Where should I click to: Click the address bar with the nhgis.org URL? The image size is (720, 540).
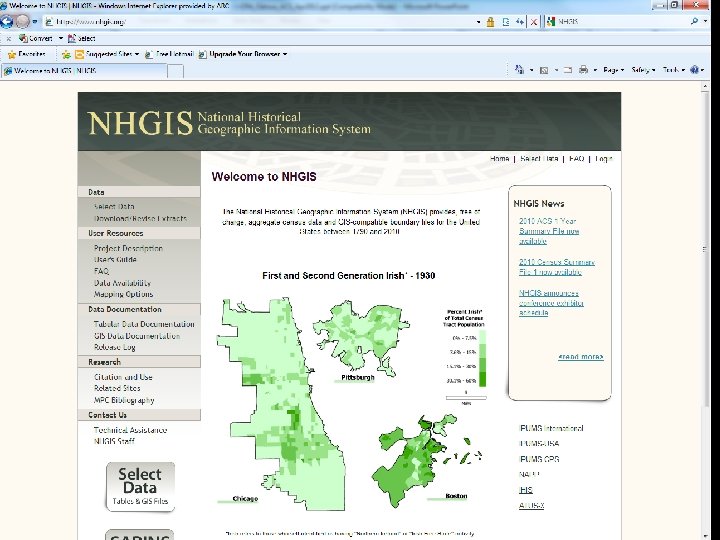[257, 22]
